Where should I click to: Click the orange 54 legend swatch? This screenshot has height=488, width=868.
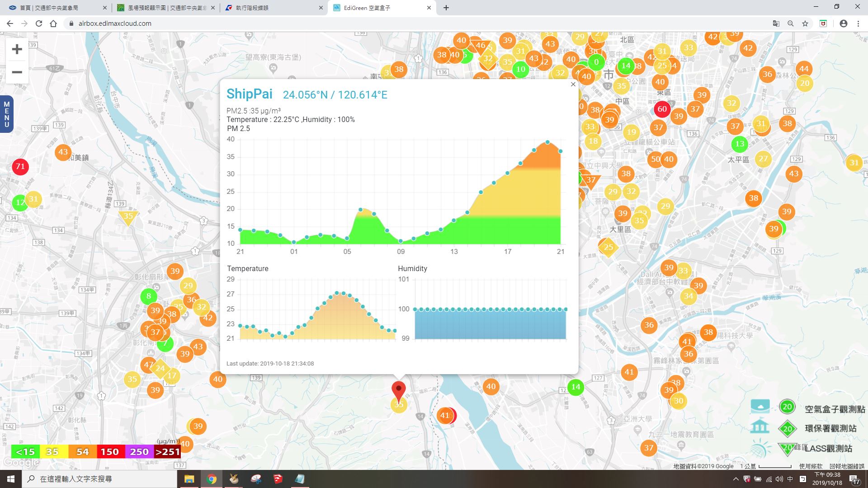[82, 451]
